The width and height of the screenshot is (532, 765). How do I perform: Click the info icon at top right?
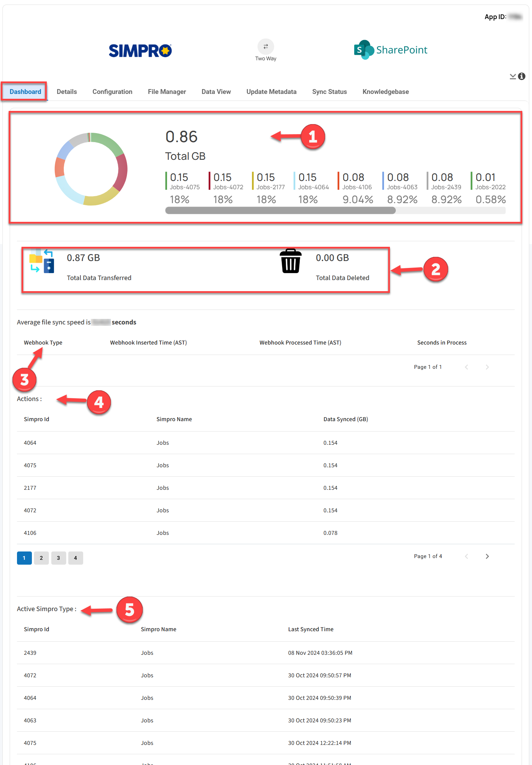click(522, 76)
